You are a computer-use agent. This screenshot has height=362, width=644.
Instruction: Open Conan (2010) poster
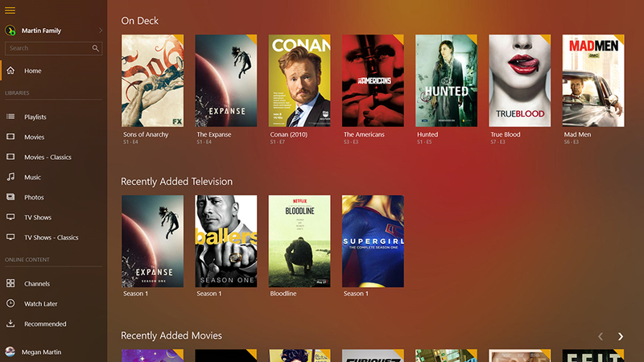pos(299,80)
